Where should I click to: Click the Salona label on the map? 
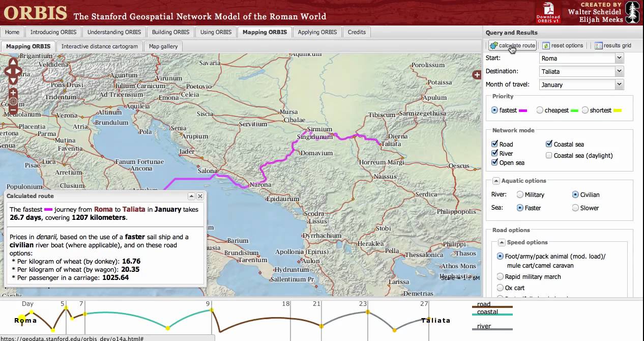(x=208, y=171)
